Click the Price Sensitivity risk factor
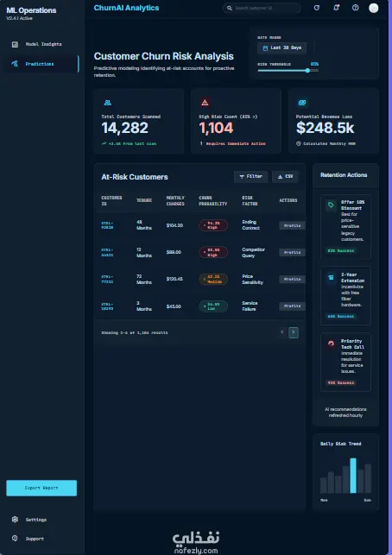The height and width of the screenshot is (555, 392). [x=252, y=280]
